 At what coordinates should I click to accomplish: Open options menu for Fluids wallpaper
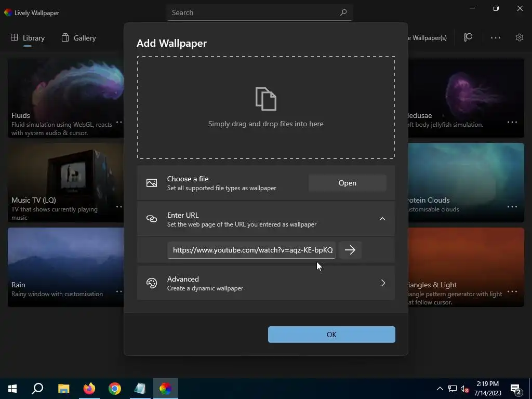(x=119, y=122)
